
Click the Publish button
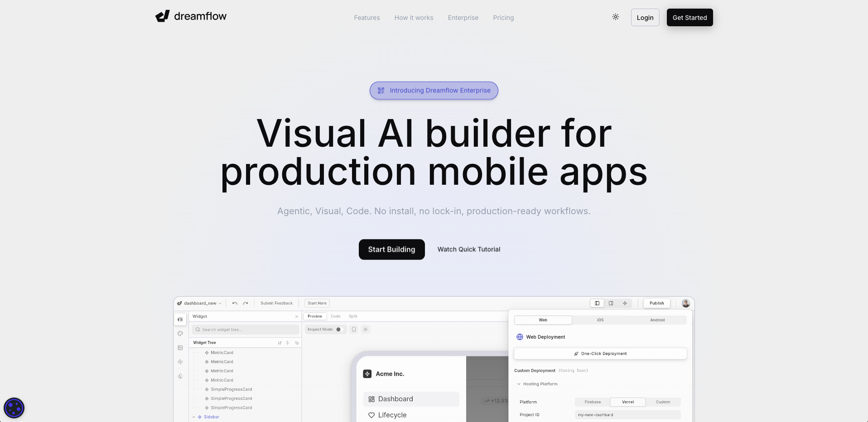[x=657, y=303]
